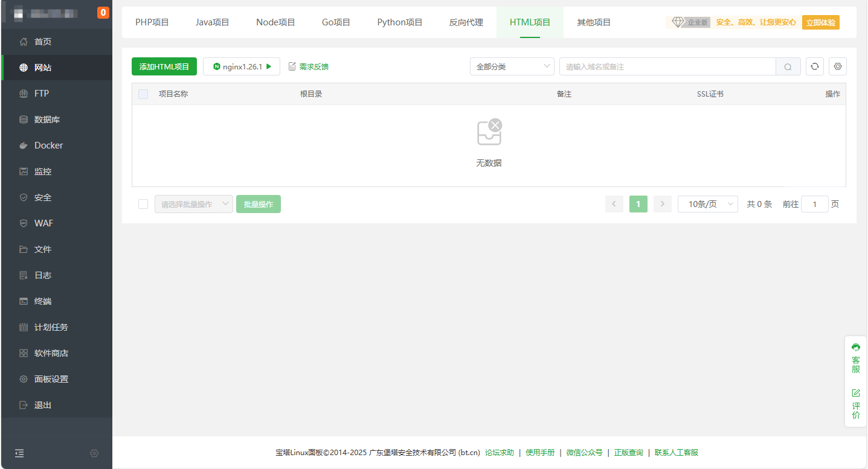The image size is (868, 469).
Task: Collapse sidebar using bottom-left menu icon
Action: pos(19,453)
